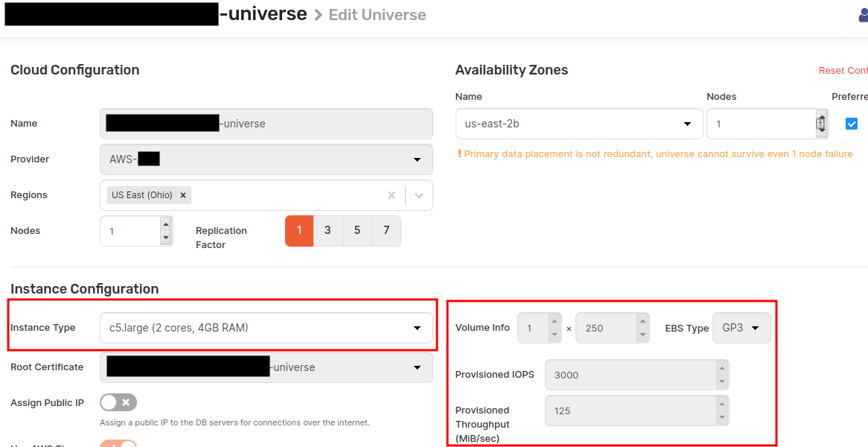Increase the volume size with the stepper arrow
The image size is (868, 447).
pyautogui.click(x=642, y=322)
